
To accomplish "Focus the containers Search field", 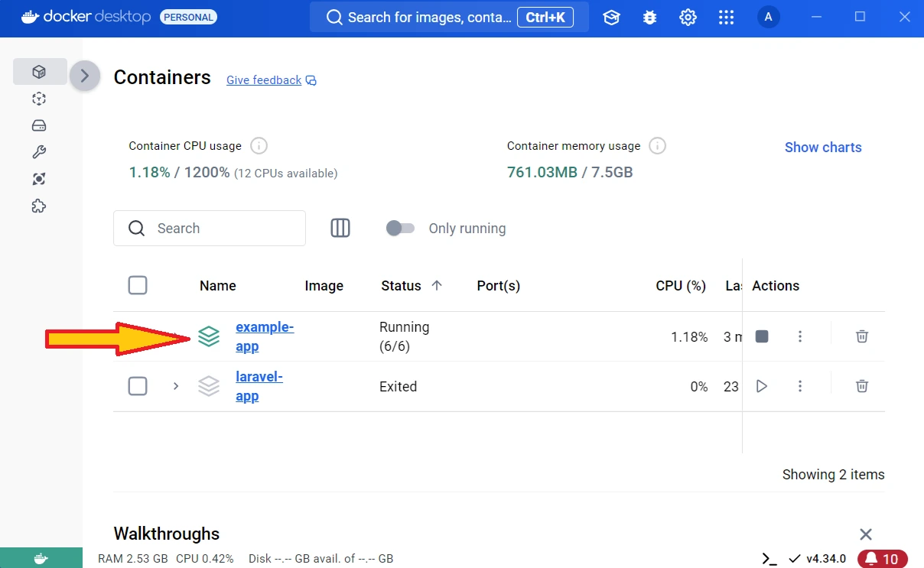I will click(210, 228).
